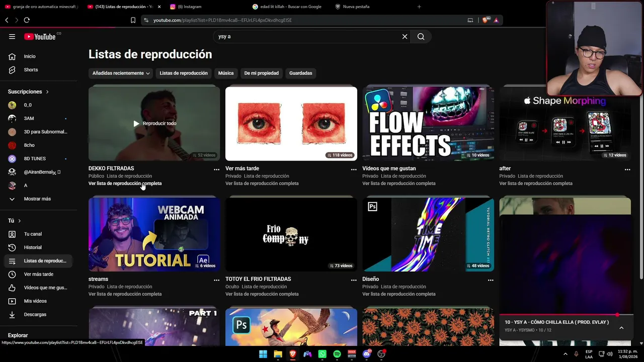Seek on the mini player red progress bar
644x362 pixels.
[x=565, y=315]
